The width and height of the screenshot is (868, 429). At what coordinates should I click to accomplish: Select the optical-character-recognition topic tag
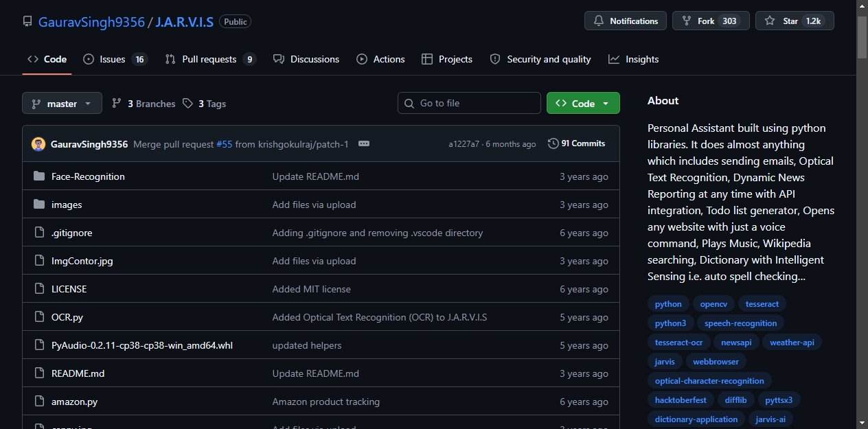click(x=709, y=381)
